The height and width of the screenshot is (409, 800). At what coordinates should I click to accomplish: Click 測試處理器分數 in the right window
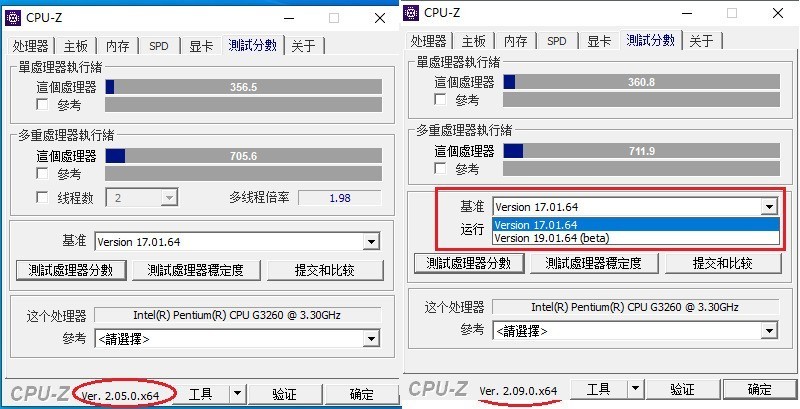click(468, 263)
